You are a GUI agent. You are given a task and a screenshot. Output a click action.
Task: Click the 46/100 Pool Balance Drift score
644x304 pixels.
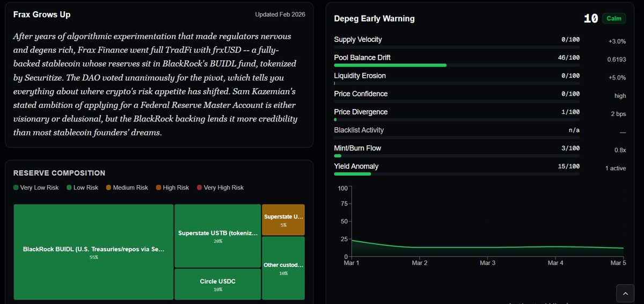pos(569,57)
